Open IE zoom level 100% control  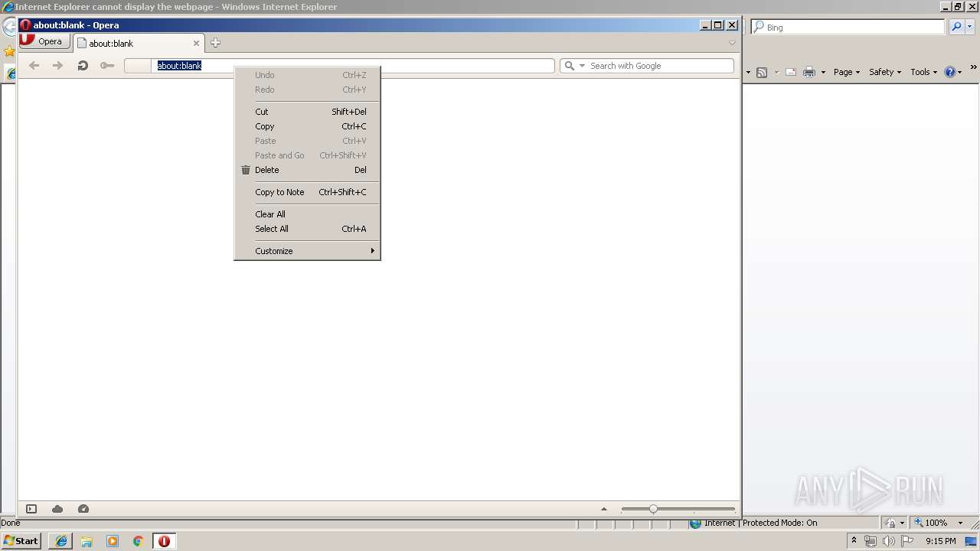tap(938, 523)
